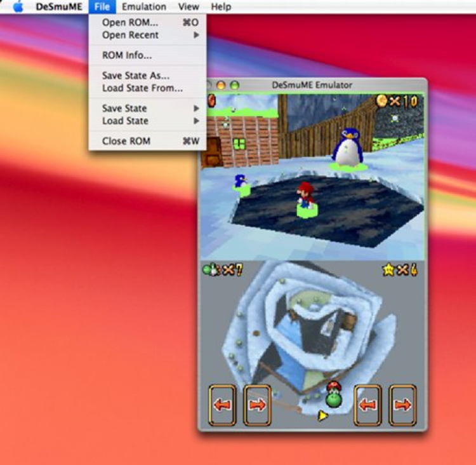The image size is (476, 465).
Task: Click the star counter icon
Action: point(388,269)
